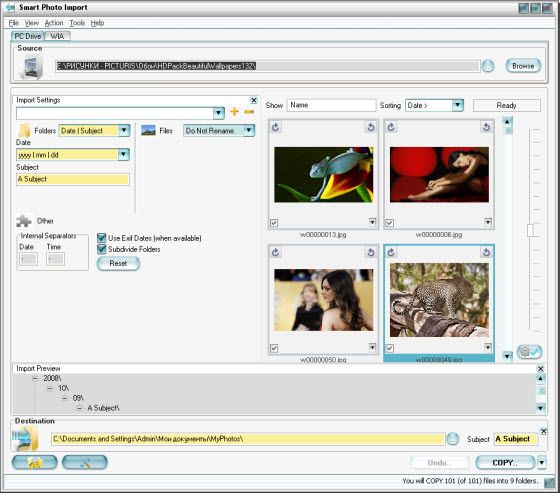
Task: Click the Reset button
Action: click(118, 264)
